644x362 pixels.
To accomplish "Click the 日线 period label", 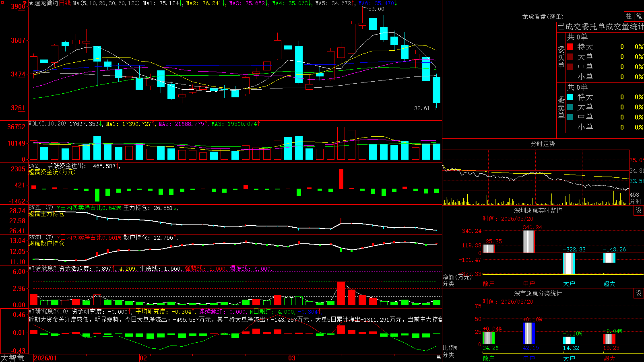I will (x=65, y=3).
